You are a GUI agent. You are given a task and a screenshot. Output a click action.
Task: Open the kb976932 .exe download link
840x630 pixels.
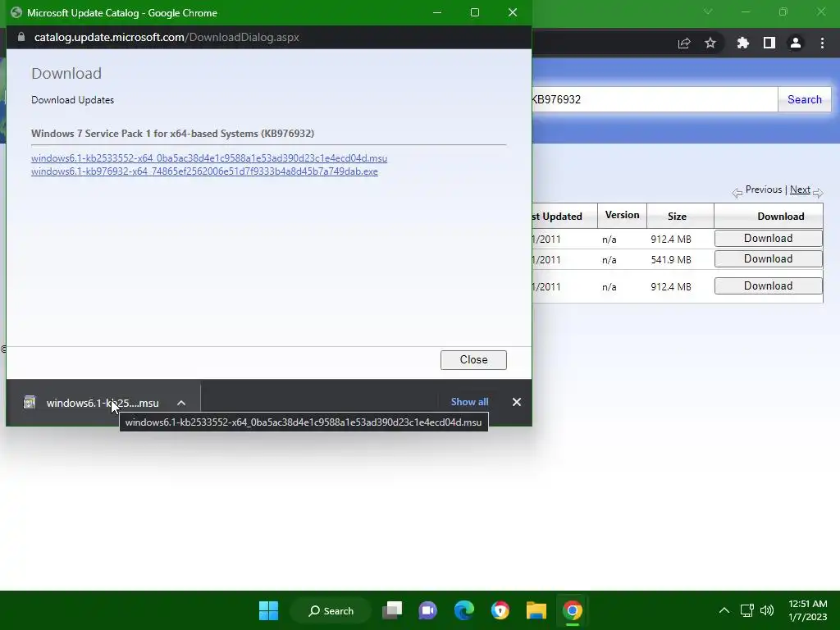[x=204, y=171]
